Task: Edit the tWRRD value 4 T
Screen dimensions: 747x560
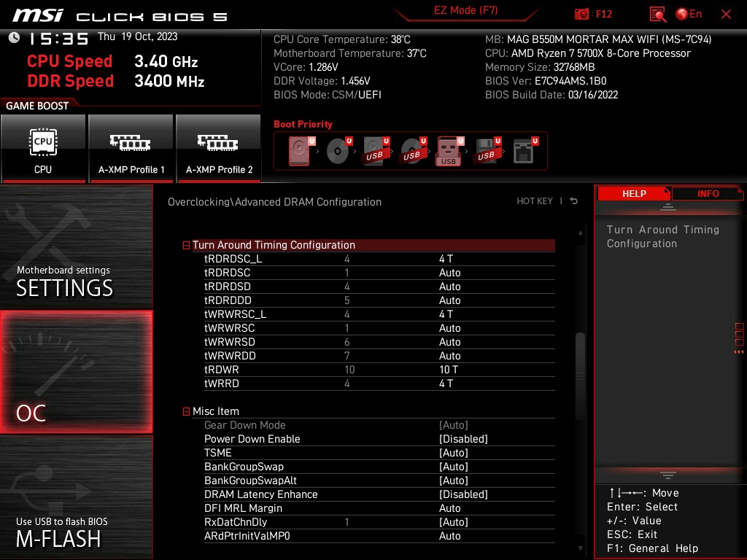Action: click(x=446, y=384)
